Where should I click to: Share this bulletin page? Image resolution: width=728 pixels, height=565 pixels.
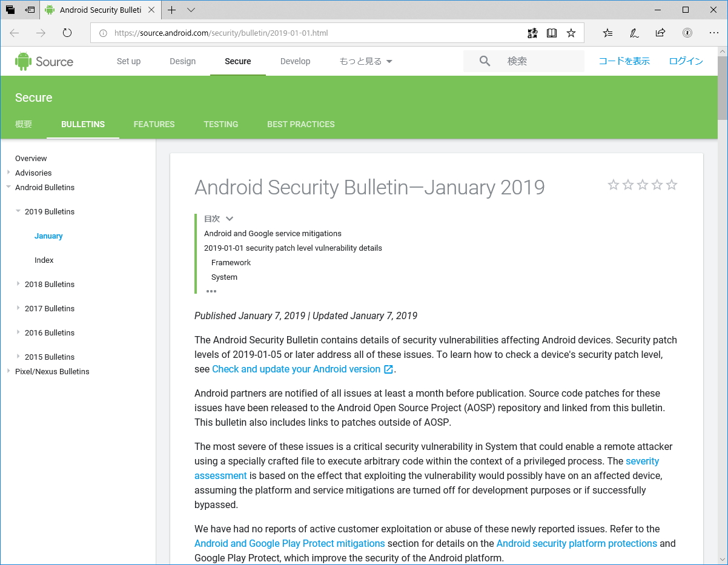point(660,32)
